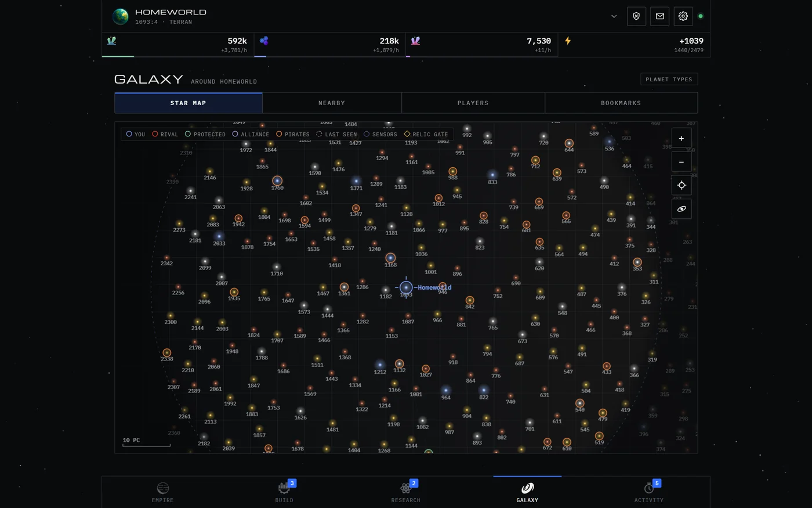
Task: Toggle the PROTECTED legend filter
Action: pos(205,134)
